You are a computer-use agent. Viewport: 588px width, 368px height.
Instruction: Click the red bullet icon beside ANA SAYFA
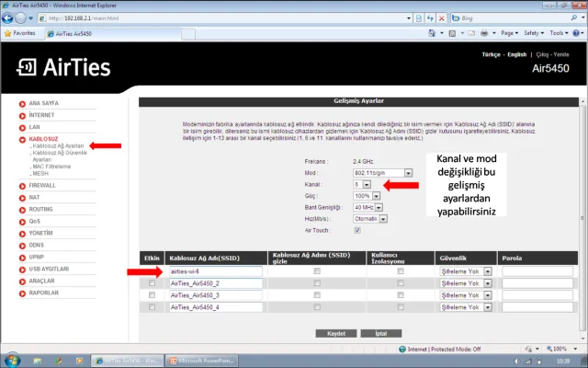(x=22, y=104)
